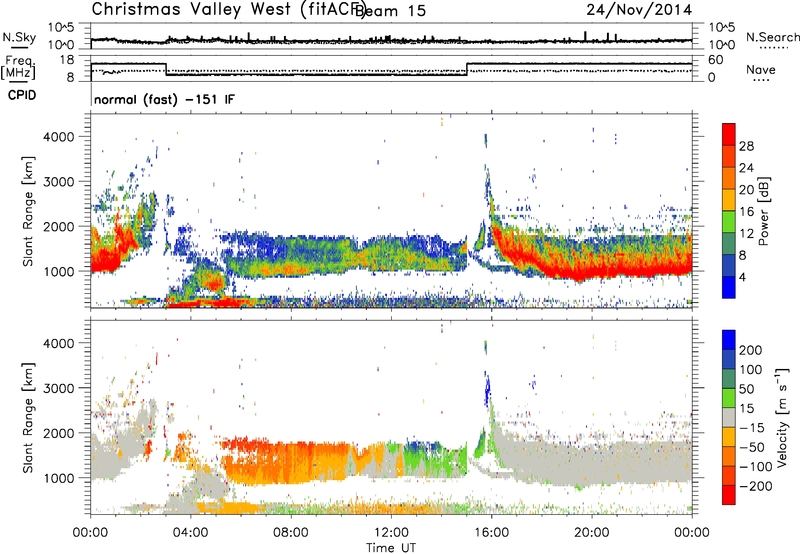This screenshot has height=554, width=800.
Task: Click the blue velocity spike near 16:00
Action: click(x=488, y=389)
